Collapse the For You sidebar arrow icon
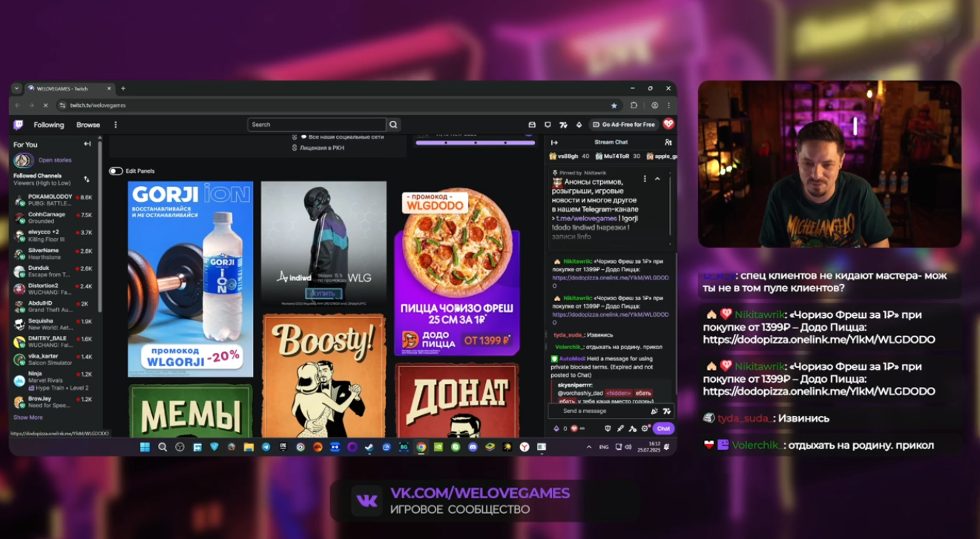The height and width of the screenshot is (539, 980). (x=88, y=144)
